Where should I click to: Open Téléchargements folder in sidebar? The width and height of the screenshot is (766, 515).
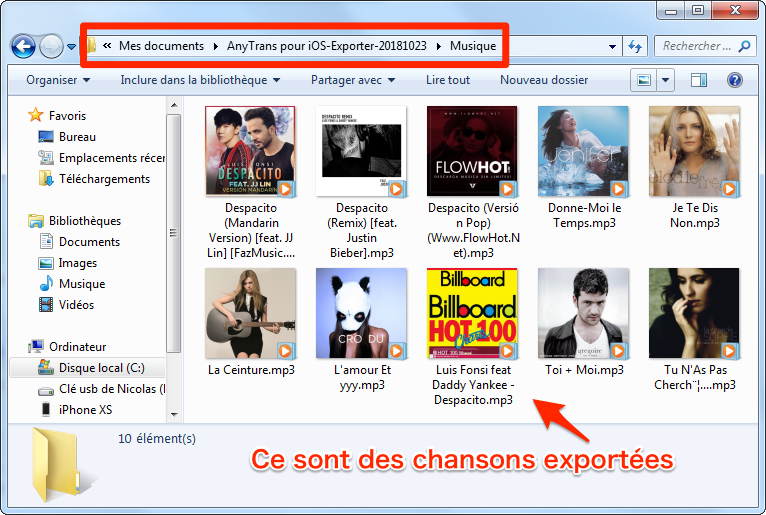pyautogui.click(x=104, y=179)
